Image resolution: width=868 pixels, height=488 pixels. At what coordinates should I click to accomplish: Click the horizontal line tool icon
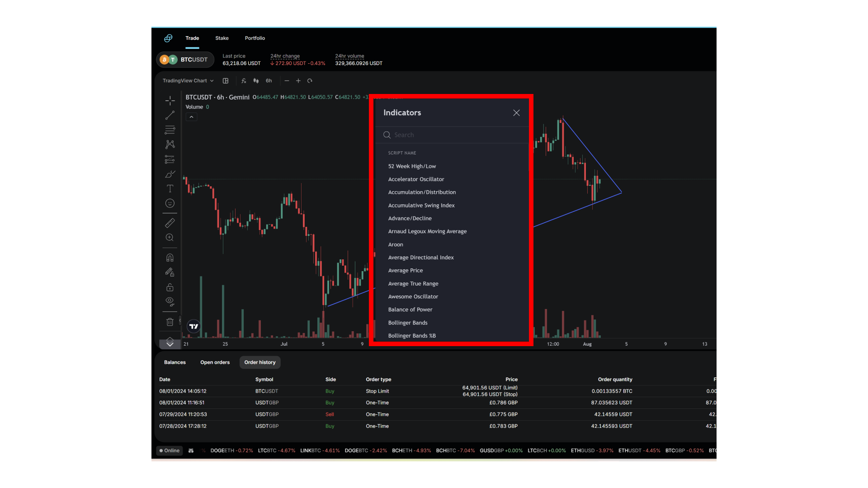tap(170, 130)
